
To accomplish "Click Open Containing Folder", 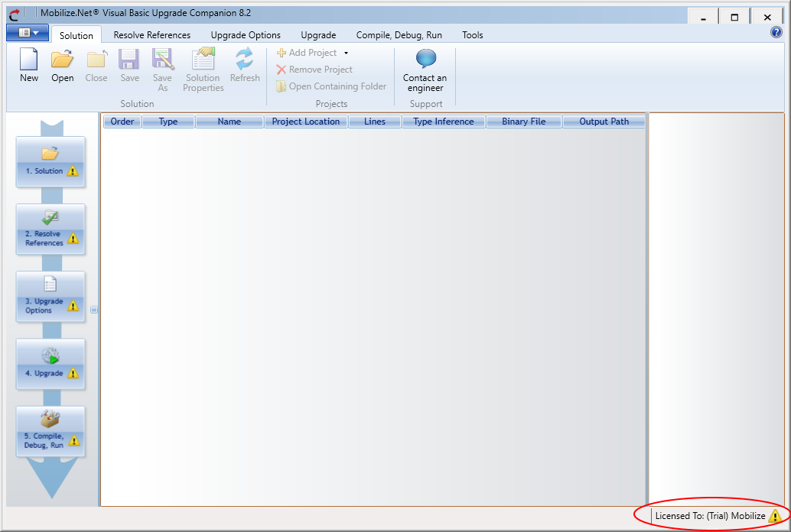I will coord(331,86).
